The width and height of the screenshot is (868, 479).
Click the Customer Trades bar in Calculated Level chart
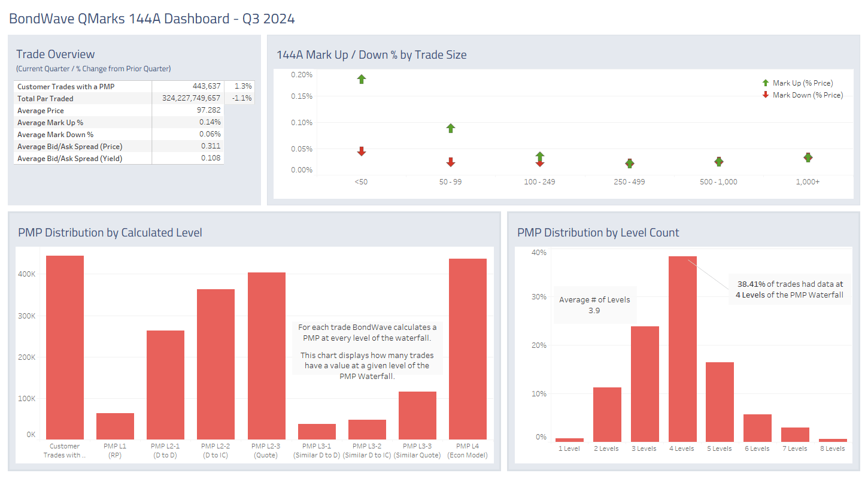[65, 348]
